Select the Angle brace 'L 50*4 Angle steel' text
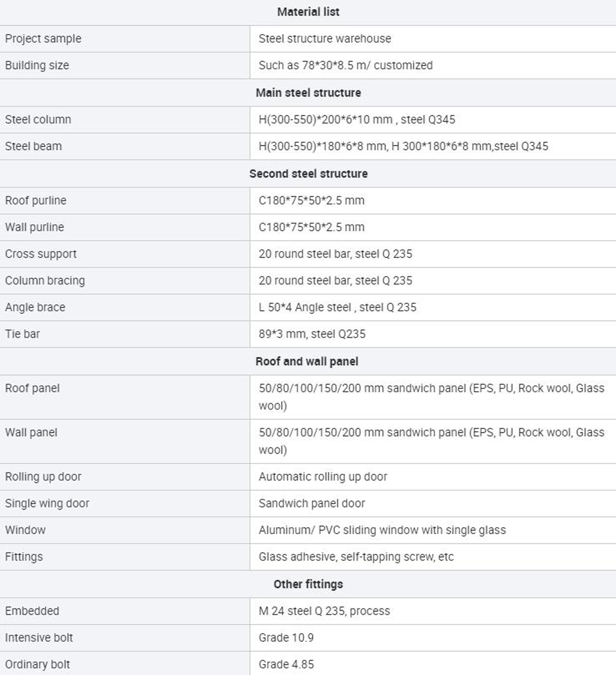 pyautogui.click(x=305, y=307)
